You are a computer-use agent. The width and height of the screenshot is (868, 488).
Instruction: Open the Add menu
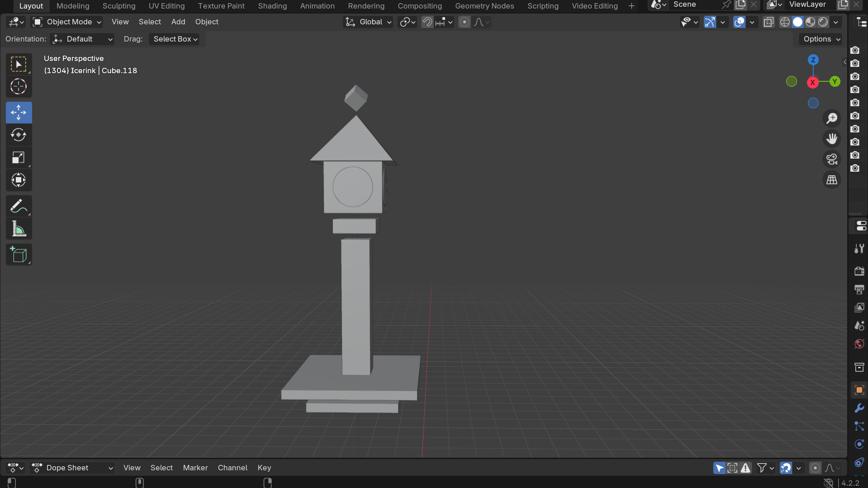click(x=178, y=22)
